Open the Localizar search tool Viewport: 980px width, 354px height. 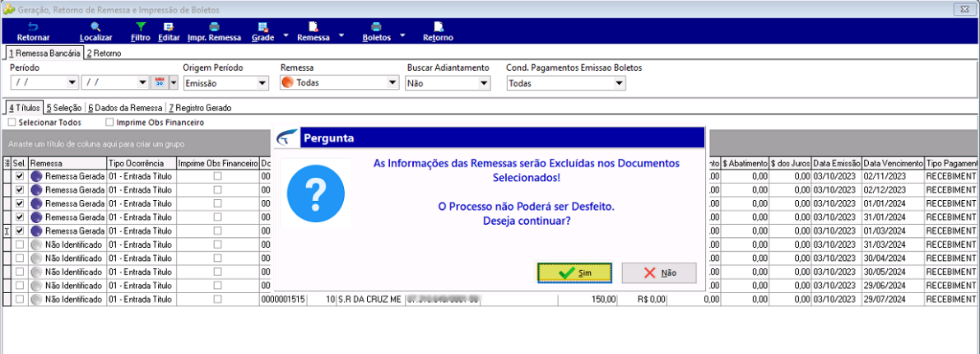pos(95,27)
